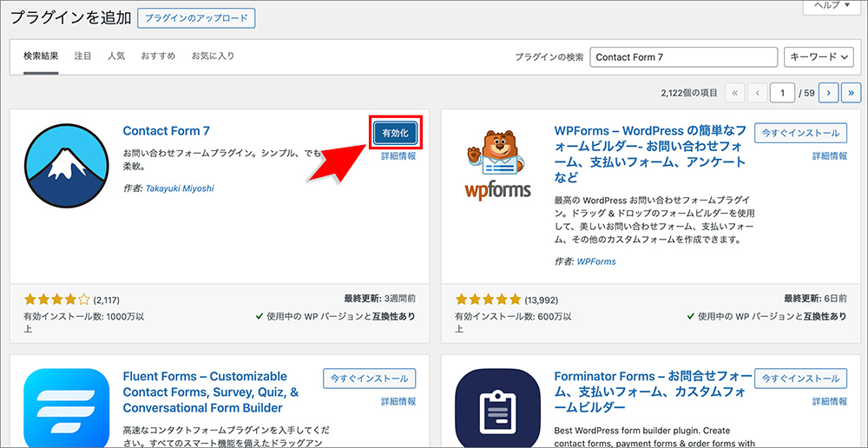Click 有効インストール数: 600万以上 text
Screen dimensions: 868x448
click(513, 322)
